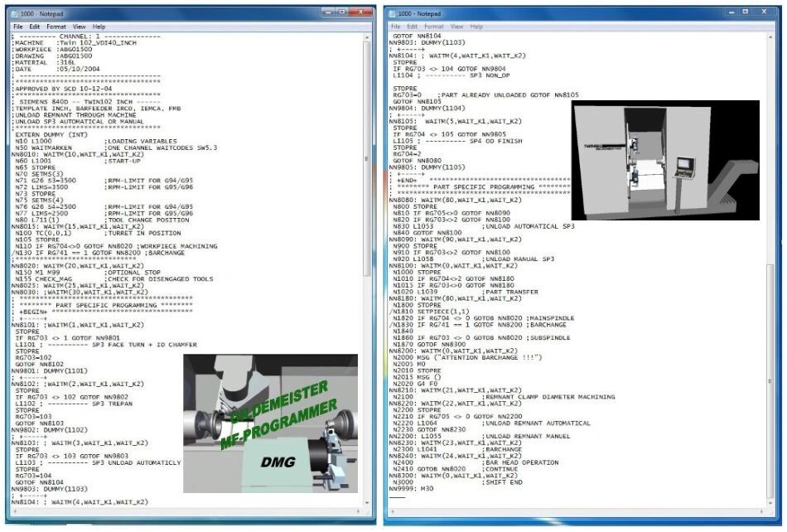Click the 'N1020 L1039' part transfer line

(x=466, y=292)
